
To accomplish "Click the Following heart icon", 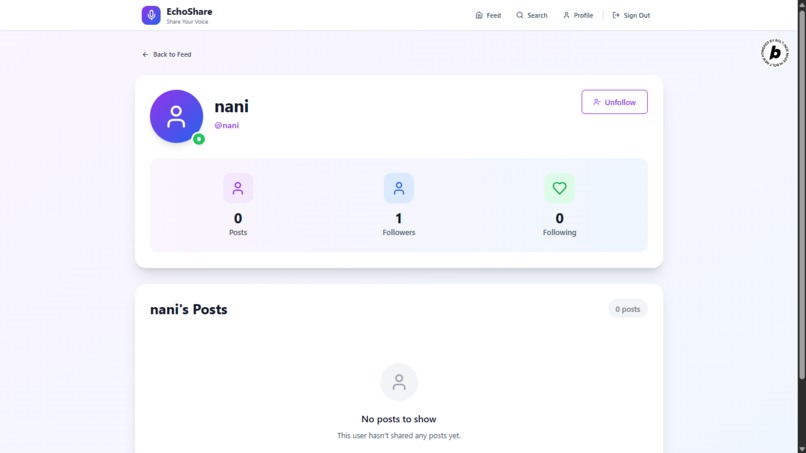I will pyautogui.click(x=559, y=188).
